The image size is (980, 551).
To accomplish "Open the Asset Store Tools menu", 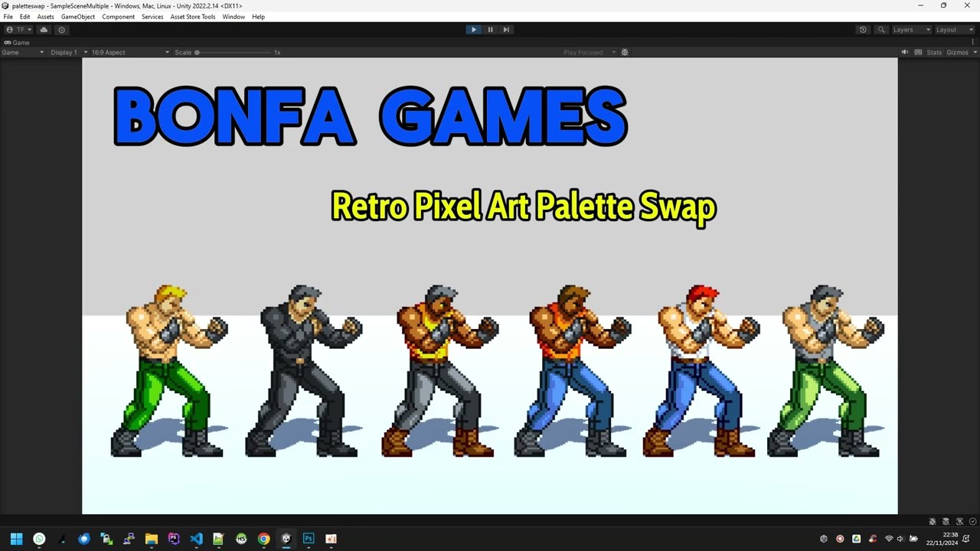I will click(193, 17).
